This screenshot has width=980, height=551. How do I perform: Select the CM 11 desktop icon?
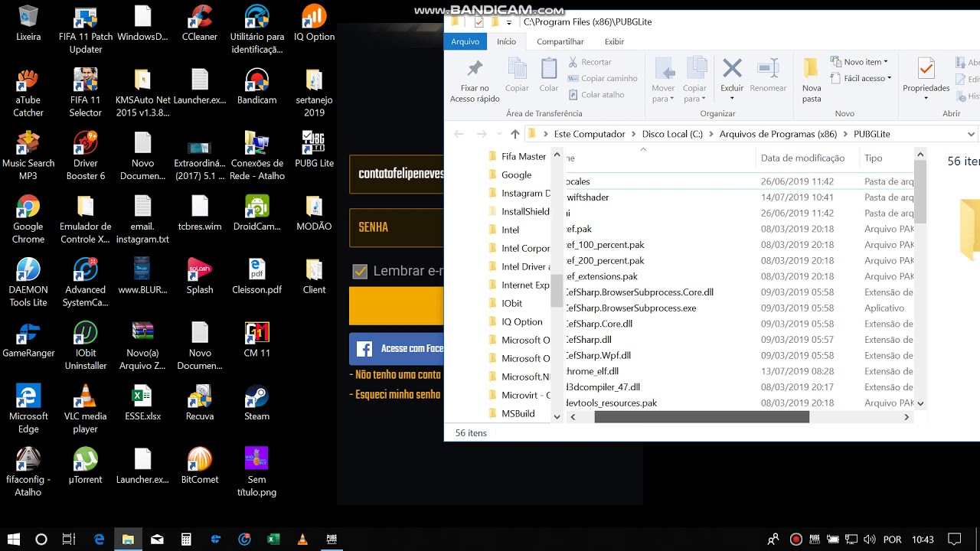pos(256,339)
